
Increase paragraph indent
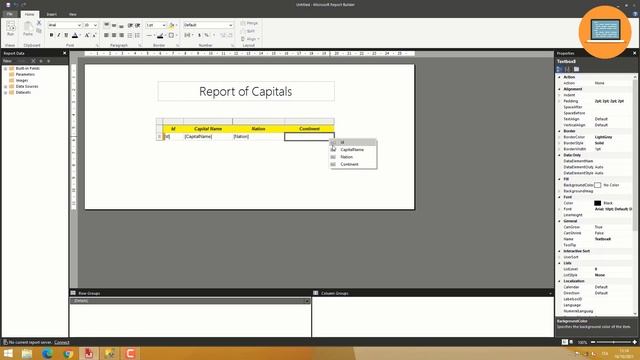click(x=138, y=25)
